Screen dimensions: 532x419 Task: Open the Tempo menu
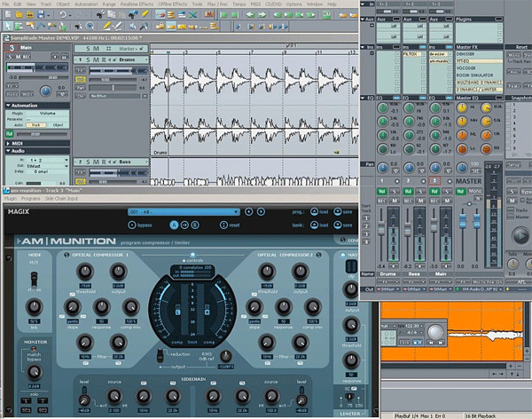(x=239, y=4)
